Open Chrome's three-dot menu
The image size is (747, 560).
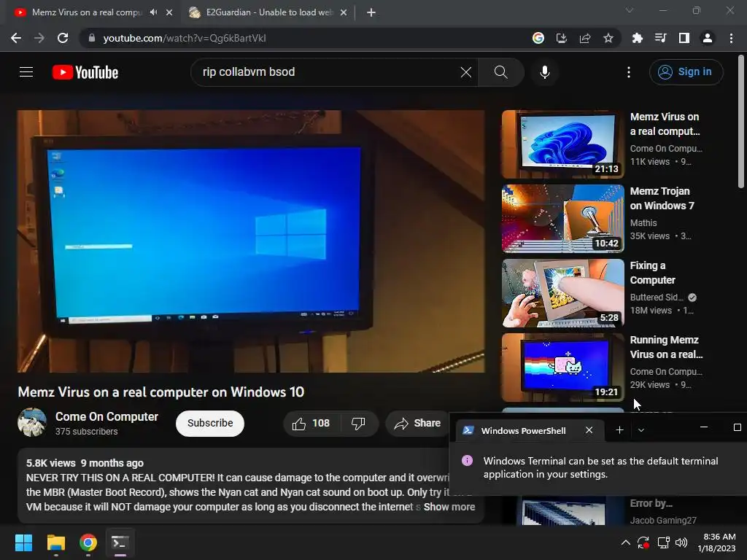(731, 38)
